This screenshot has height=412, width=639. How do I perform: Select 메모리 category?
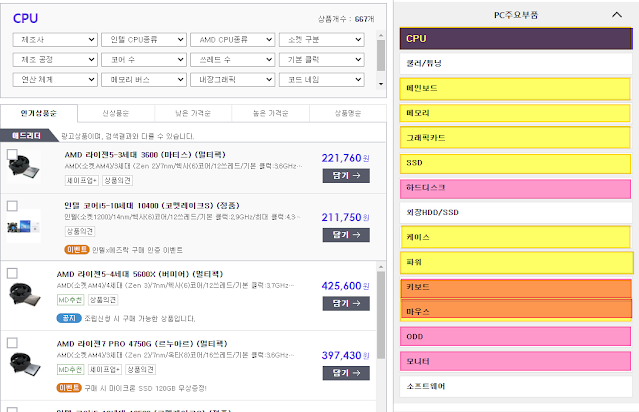point(516,113)
